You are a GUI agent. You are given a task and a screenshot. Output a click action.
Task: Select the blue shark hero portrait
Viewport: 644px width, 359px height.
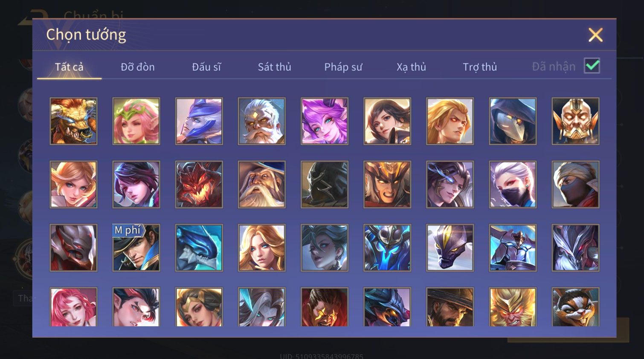[x=199, y=248]
